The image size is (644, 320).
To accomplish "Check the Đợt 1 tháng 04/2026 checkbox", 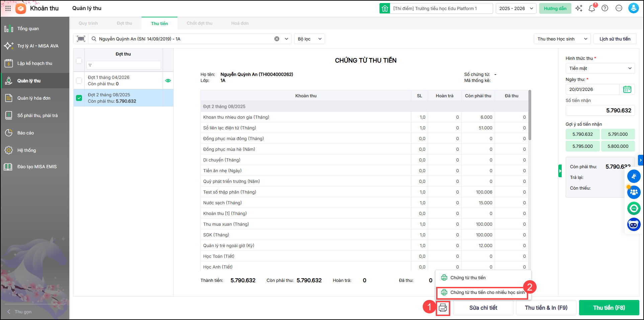I will (x=79, y=81).
